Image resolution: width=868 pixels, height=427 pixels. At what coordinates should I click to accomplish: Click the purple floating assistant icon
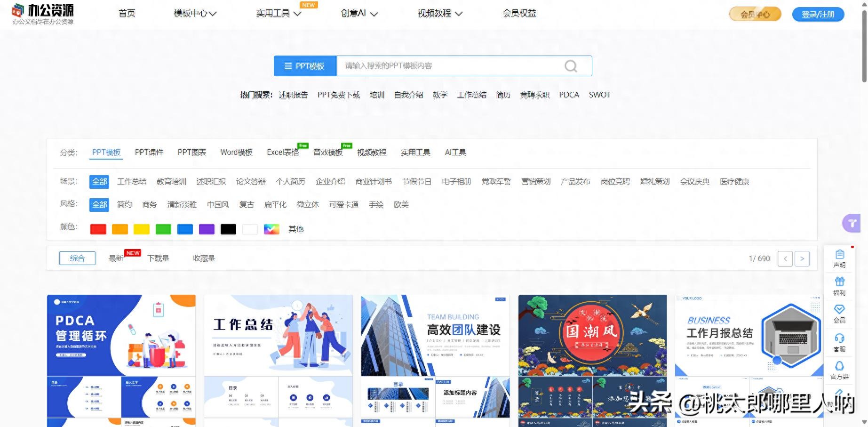(852, 223)
